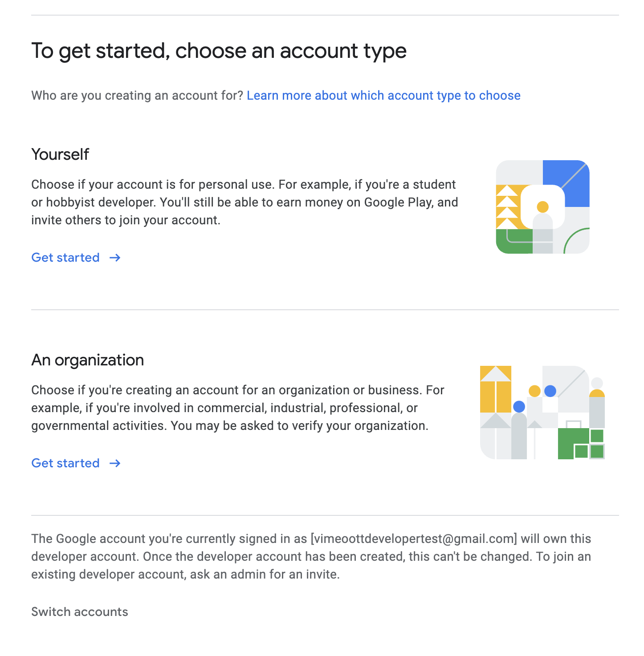Click the Yourself section heading

pos(60,154)
